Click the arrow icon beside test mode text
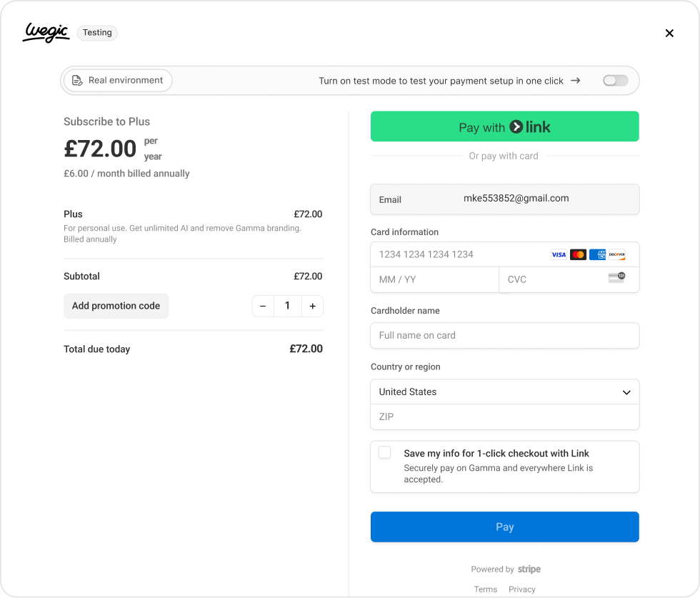This screenshot has width=700, height=598. pos(576,81)
